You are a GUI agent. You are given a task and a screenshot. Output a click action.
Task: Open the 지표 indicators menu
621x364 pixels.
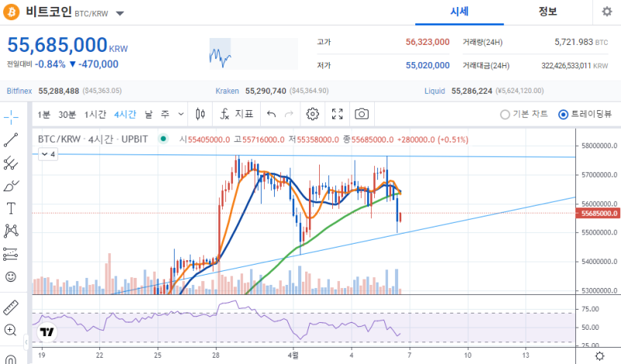[x=237, y=114]
